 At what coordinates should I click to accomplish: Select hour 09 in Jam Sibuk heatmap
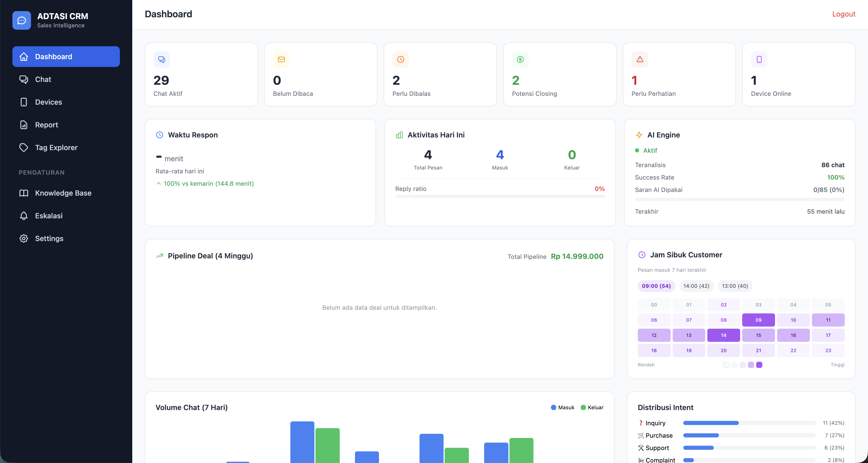(x=758, y=320)
